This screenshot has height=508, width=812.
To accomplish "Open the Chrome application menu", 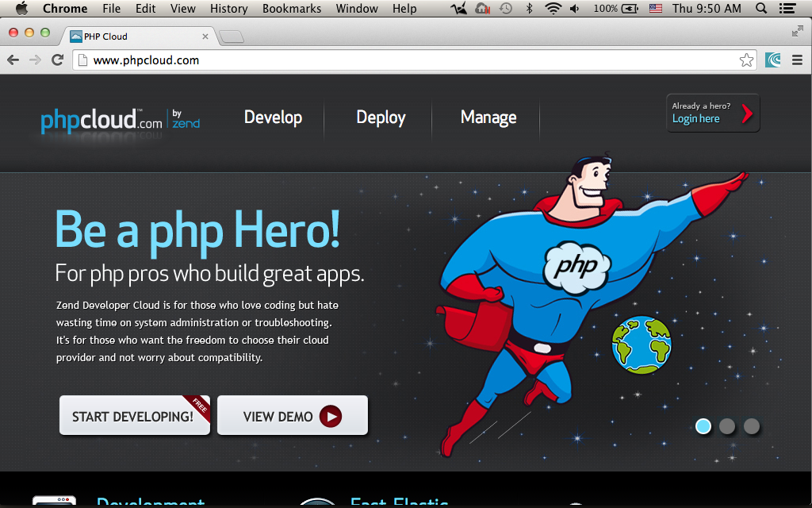I will click(65, 8).
